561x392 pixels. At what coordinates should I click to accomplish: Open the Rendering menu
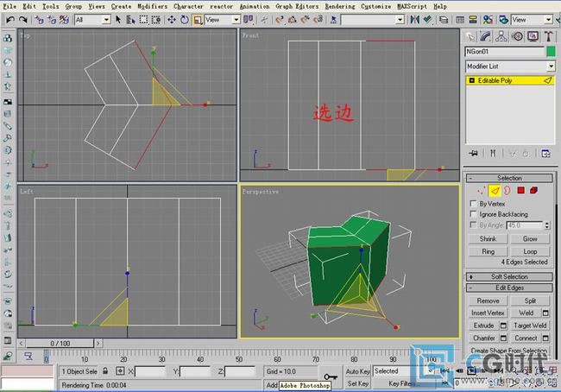340,6
